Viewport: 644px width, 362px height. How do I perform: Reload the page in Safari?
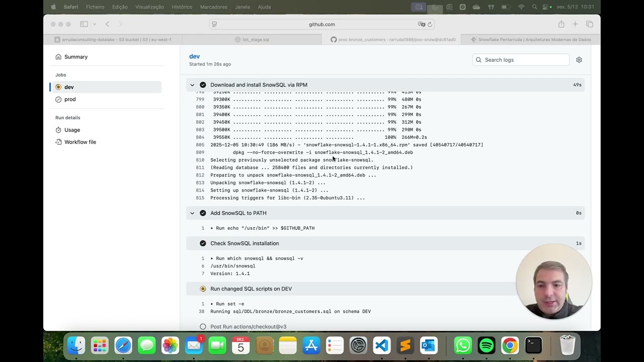click(430, 24)
